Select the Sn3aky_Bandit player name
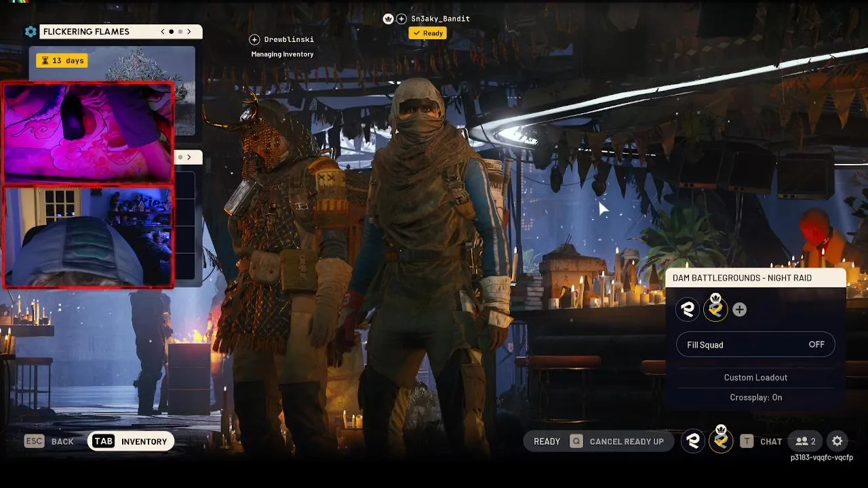This screenshot has width=868, height=488. [x=440, y=18]
